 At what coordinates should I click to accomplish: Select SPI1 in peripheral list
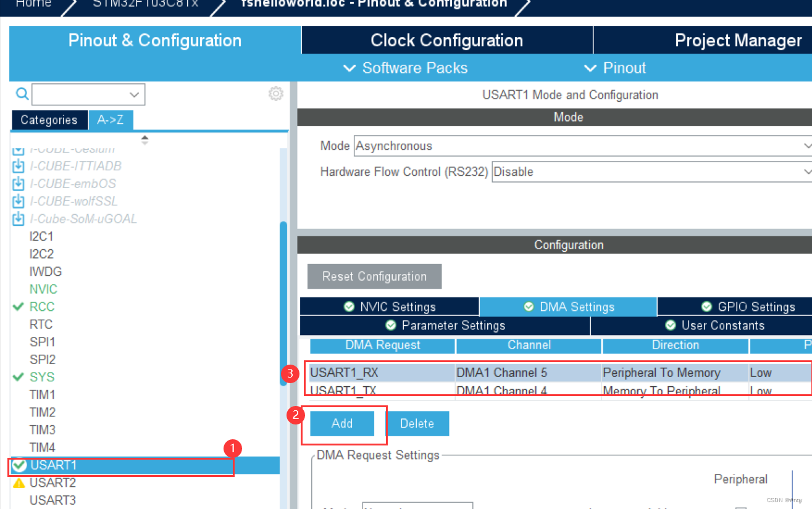(x=43, y=342)
